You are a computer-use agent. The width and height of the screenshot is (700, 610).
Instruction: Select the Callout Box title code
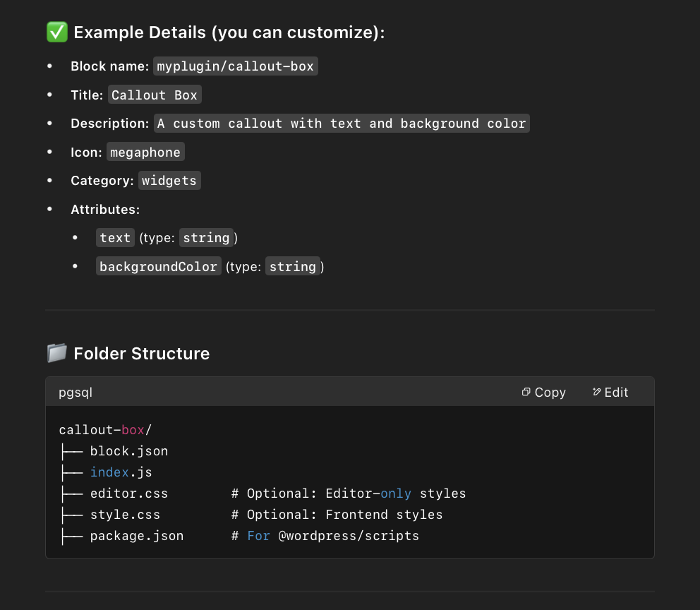[x=155, y=95]
